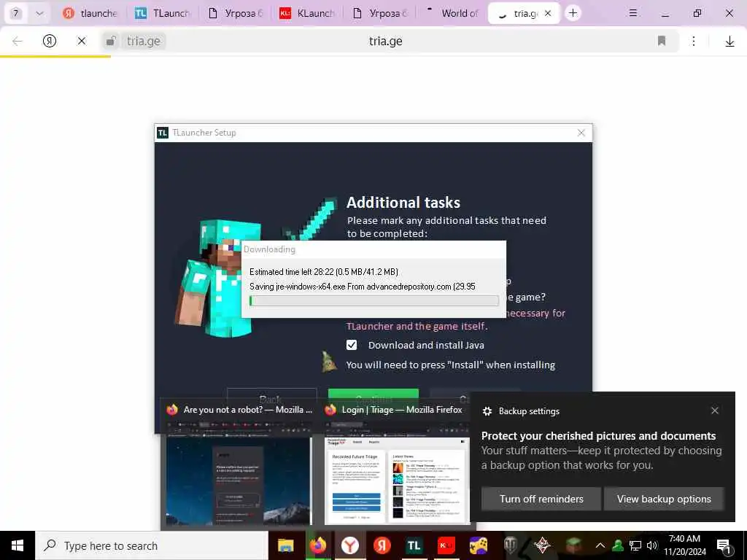
Task: Click the Back button in TLauncher Setup
Action: click(271, 398)
